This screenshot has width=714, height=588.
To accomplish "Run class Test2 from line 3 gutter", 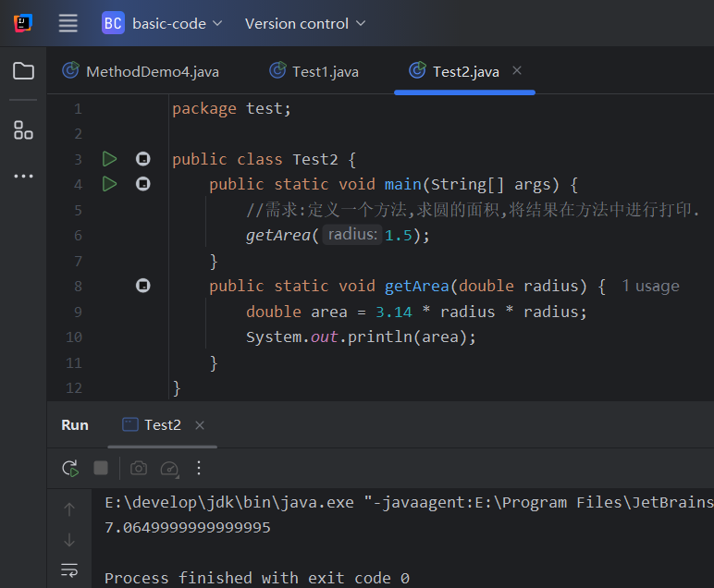I will coord(109,159).
